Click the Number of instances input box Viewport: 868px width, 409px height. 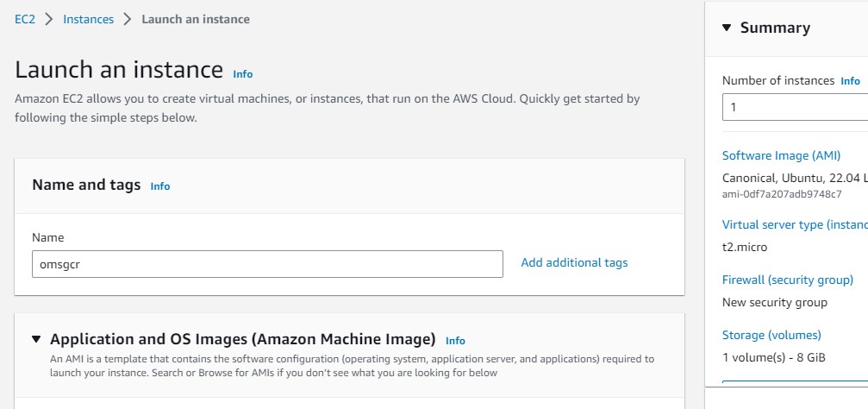coord(795,108)
